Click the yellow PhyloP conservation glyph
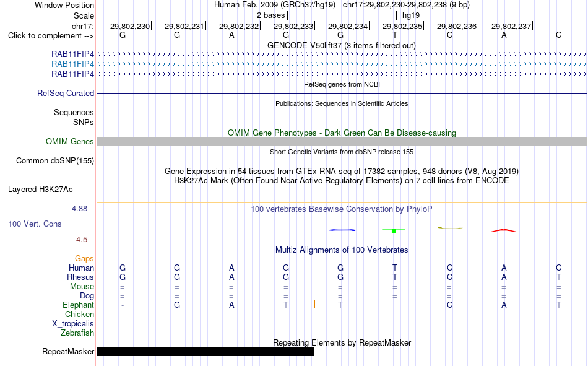 pos(450,227)
